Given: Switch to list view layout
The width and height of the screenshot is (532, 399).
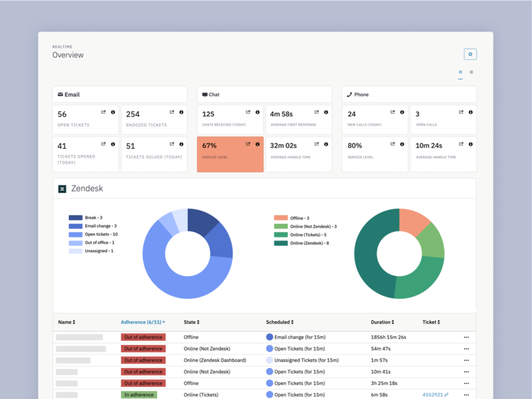Looking at the screenshot, I should tap(471, 72).
